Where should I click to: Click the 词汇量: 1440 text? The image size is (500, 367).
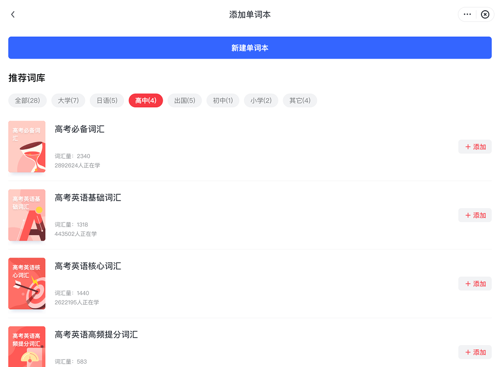click(72, 293)
